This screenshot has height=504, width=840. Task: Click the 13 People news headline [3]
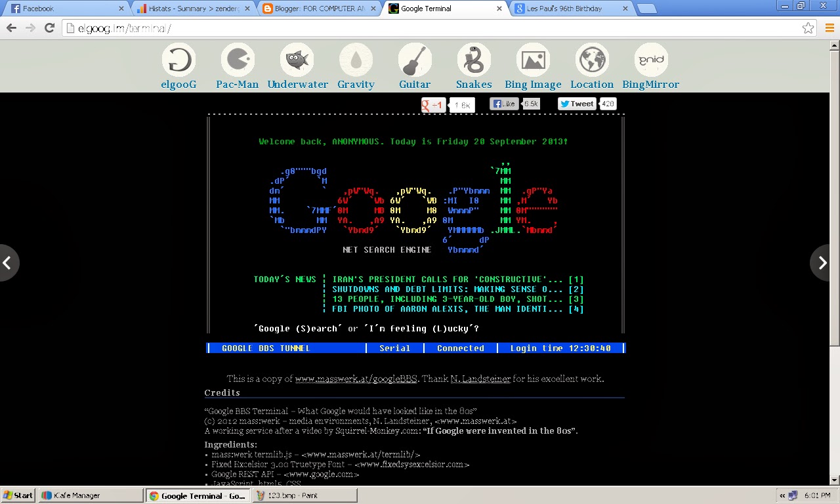pos(458,299)
